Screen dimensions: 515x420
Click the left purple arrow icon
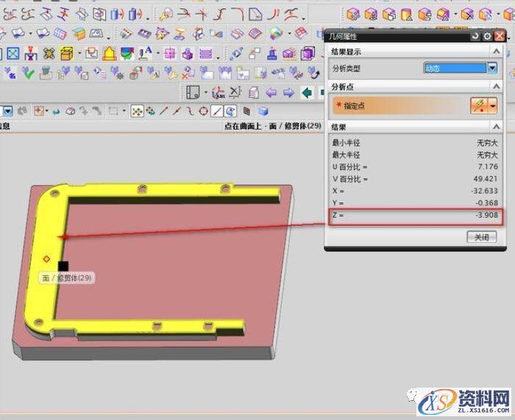pos(271,92)
